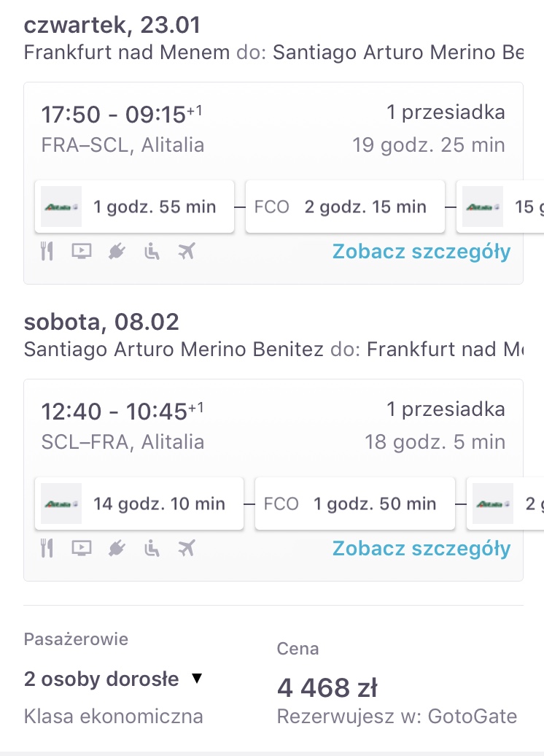Open Zobacz szczegóły for FRA–SCL flight

[421, 252]
